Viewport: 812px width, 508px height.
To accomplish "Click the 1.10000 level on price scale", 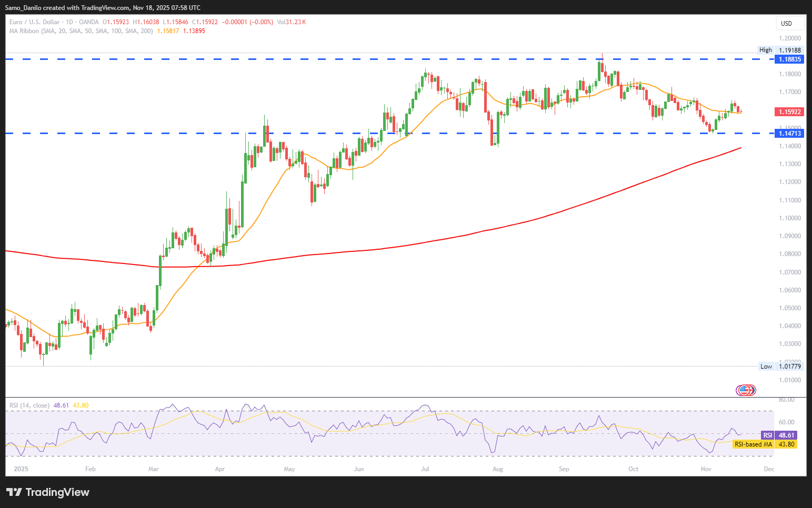I will pos(789,218).
